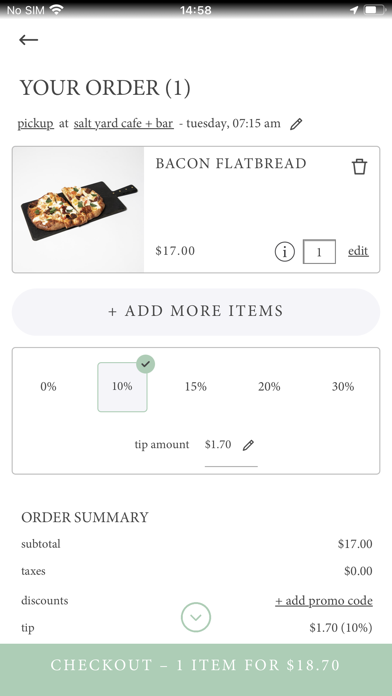Open the pickup order type link
This screenshot has width=392, height=696.
(x=36, y=123)
